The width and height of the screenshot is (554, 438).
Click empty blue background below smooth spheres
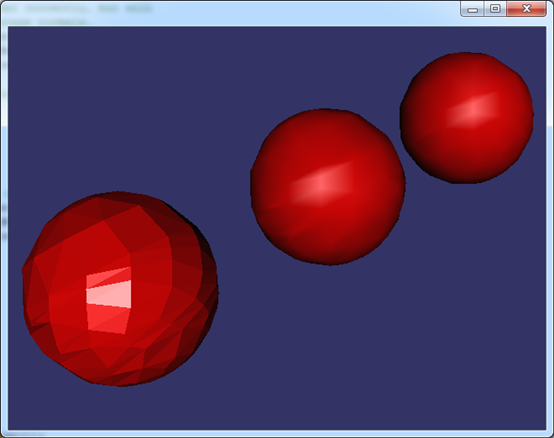(389, 336)
